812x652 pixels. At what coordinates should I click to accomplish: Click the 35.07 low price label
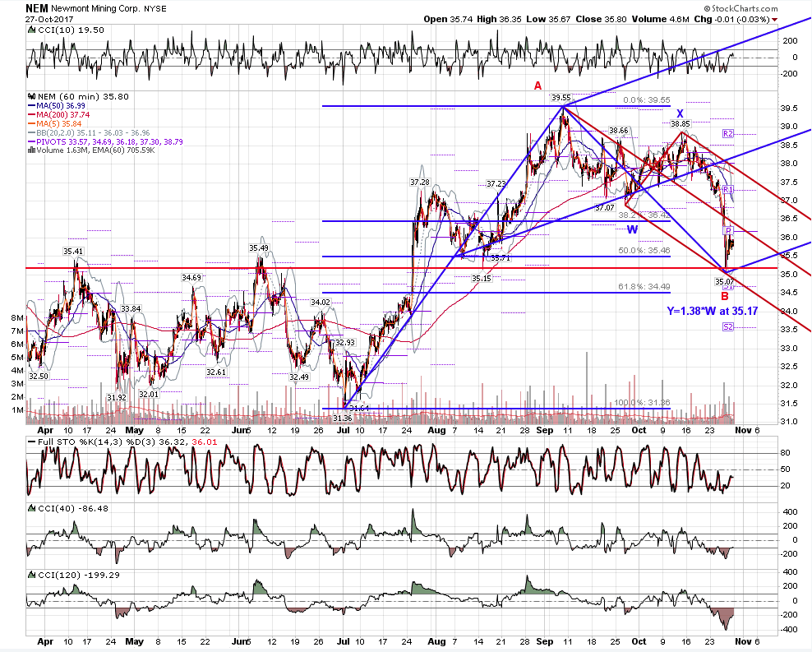725,281
